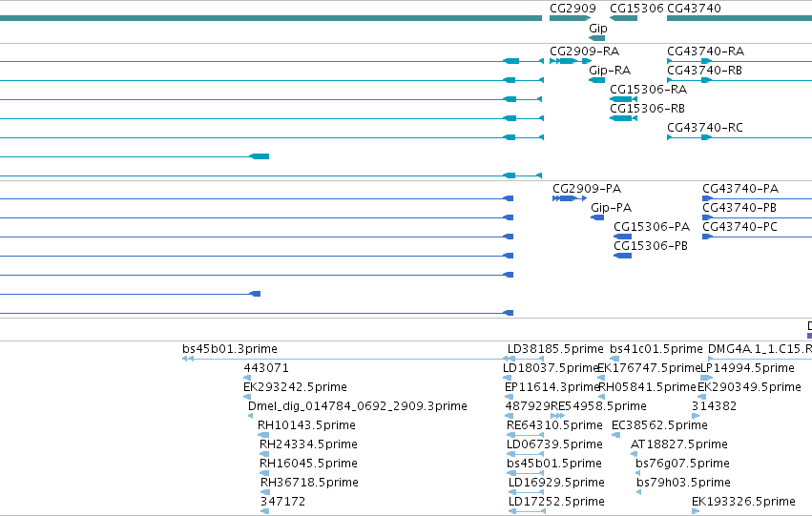The image size is (812, 516).
Task: Click EST EK290349.5prime
Action: [749, 387]
